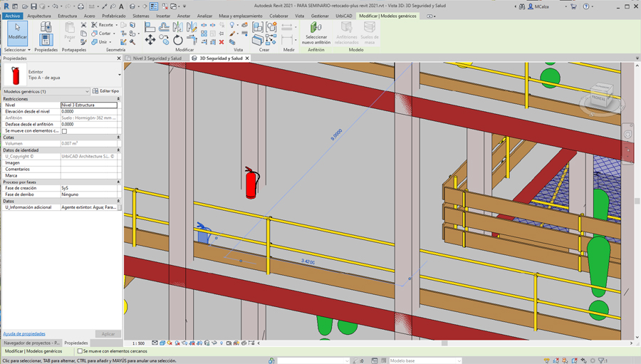This screenshot has width=641, height=364.
Task: Select the red fire extinguisher model
Action: 251,183
